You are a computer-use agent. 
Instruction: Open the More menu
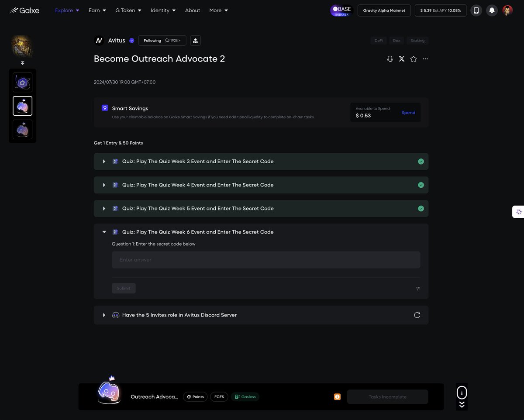(219, 10)
